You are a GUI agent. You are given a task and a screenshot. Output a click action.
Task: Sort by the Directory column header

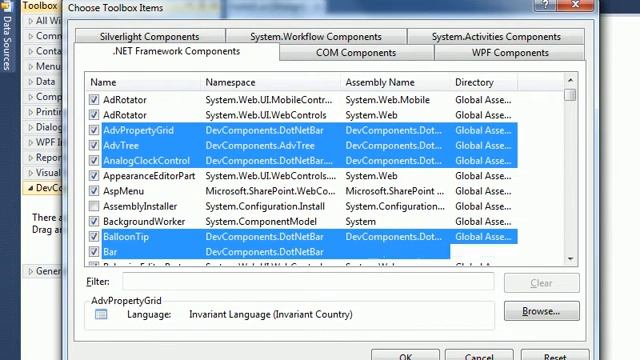(484, 82)
